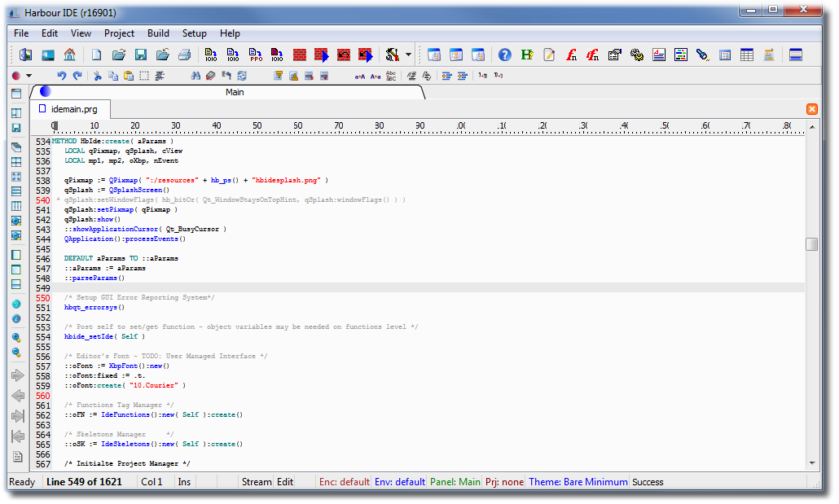Click the binoculars Find icon
This screenshot has width=839, height=504.
[x=195, y=76]
